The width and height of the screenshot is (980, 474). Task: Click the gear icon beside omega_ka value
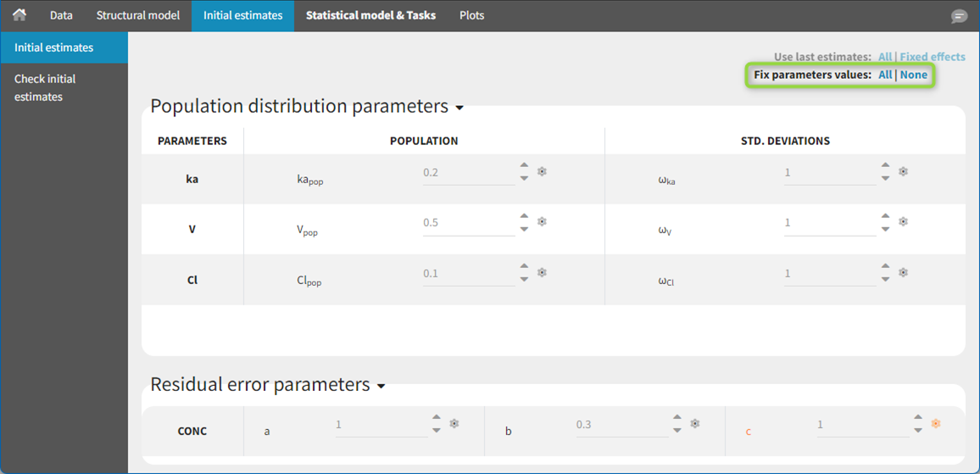[x=904, y=171]
